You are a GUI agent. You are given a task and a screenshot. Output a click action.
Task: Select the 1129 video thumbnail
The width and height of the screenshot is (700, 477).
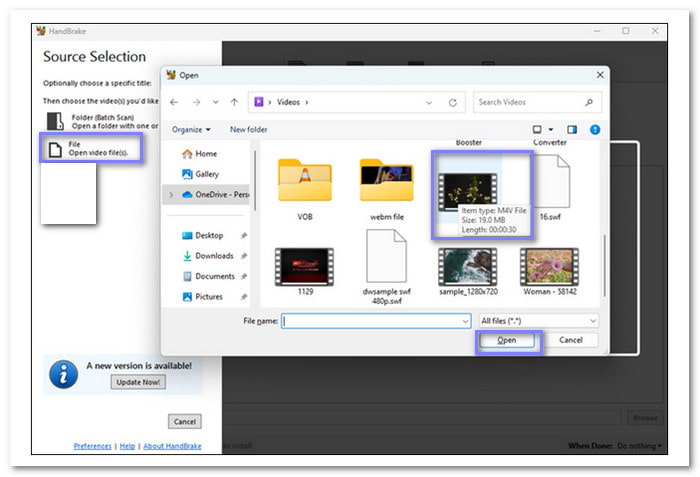tap(305, 272)
